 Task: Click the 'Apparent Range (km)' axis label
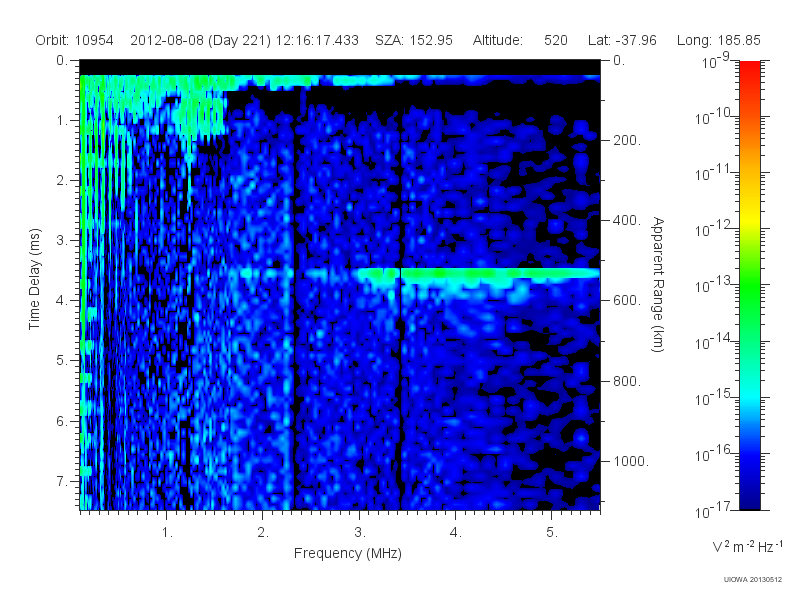point(658,285)
